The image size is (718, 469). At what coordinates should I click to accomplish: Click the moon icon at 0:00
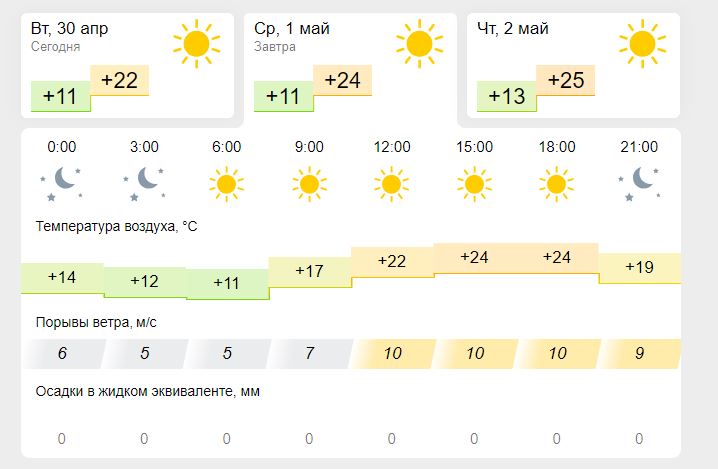click(x=62, y=183)
